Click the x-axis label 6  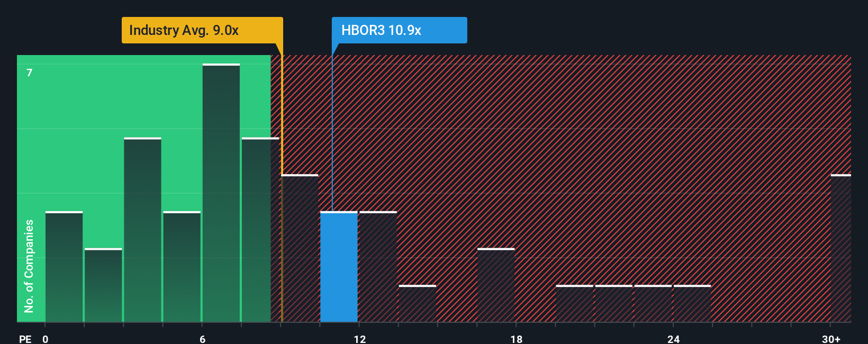tap(203, 339)
